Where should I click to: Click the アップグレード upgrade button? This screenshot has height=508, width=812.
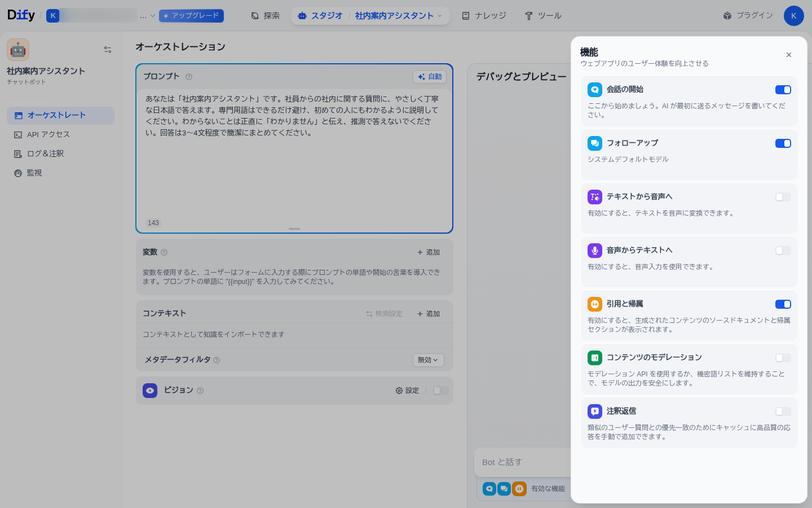click(191, 16)
